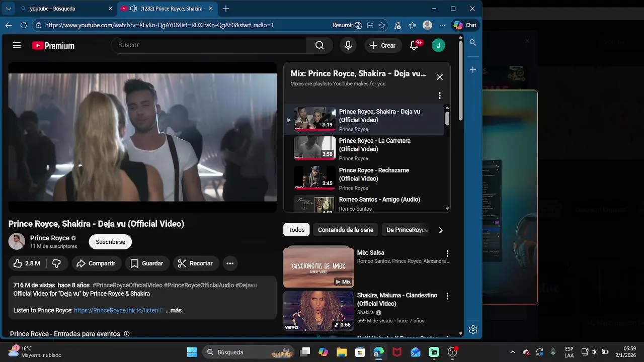Screen dimensions: 644x362
Task: Play La Carretera from the mix
Action: pos(365,149)
